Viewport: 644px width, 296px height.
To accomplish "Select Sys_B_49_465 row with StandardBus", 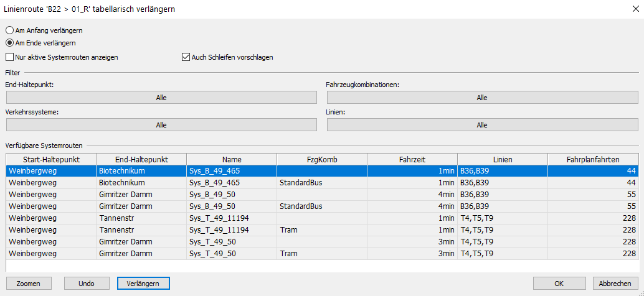I will pyautogui.click(x=232, y=182).
